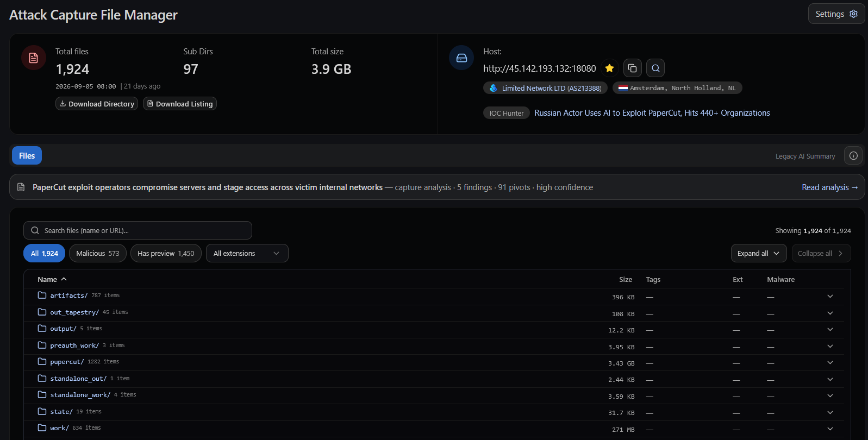The width and height of the screenshot is (868, 440).
Task: Sort the file list by Name column
Action: pos(52,279)
